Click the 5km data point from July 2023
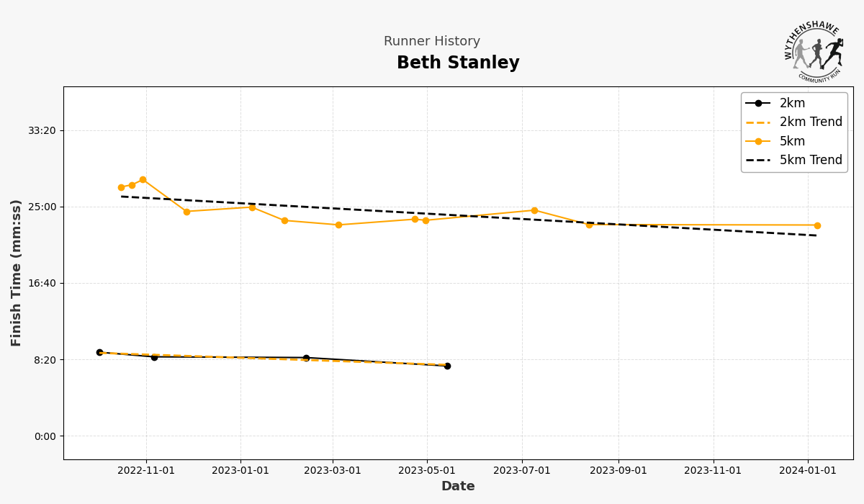Image resolution: width=864 pixels, height=504 pixels. click(x=534, y=210)
